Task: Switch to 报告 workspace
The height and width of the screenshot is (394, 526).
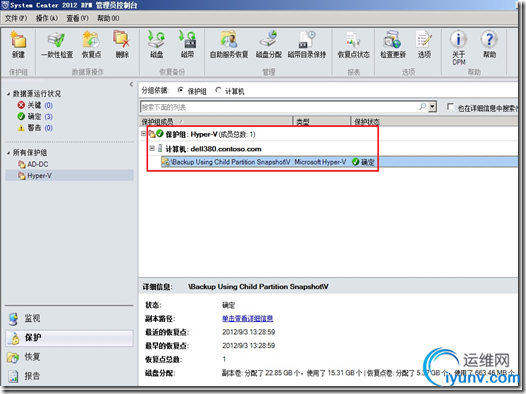Action: [69, 376]
